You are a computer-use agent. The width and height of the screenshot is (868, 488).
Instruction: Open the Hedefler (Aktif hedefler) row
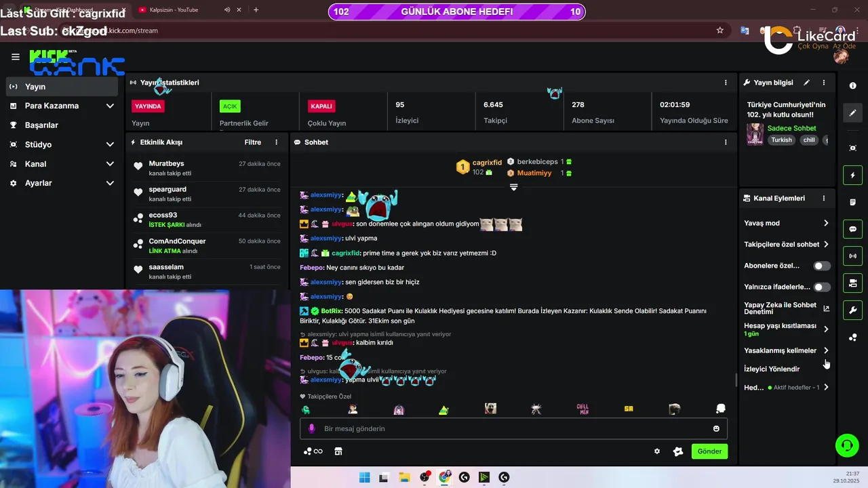pyautogui.click(x=787, y=388)
